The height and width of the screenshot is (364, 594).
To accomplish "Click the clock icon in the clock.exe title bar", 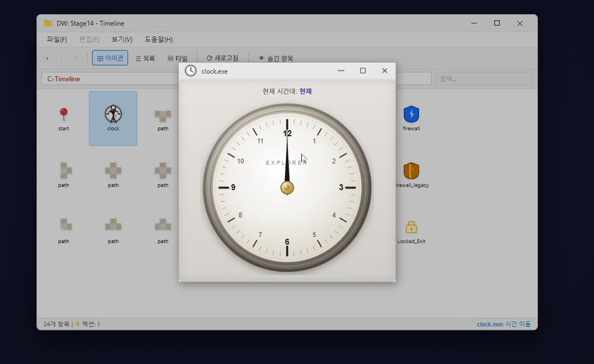I will pos(191,71).
